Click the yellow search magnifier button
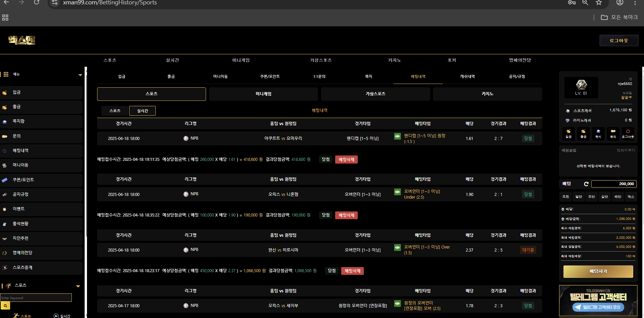This screenshot has height=318, width=644. 5,306
